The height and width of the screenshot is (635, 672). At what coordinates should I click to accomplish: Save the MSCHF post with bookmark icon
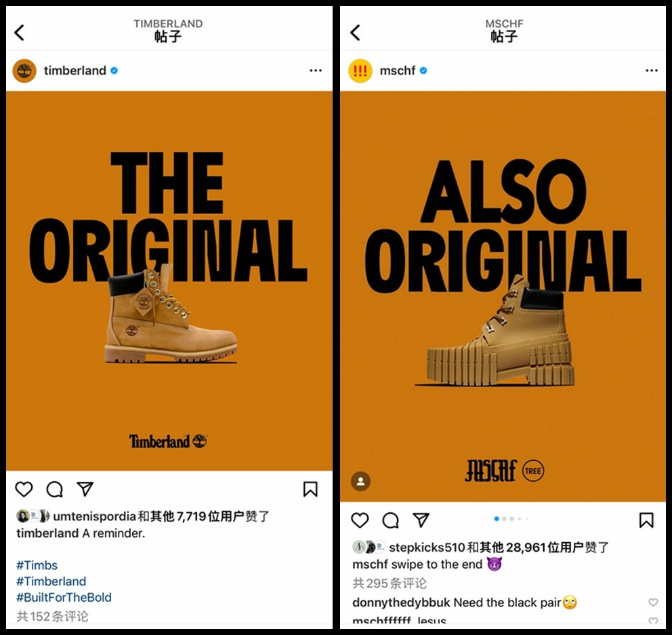point(646,520)
